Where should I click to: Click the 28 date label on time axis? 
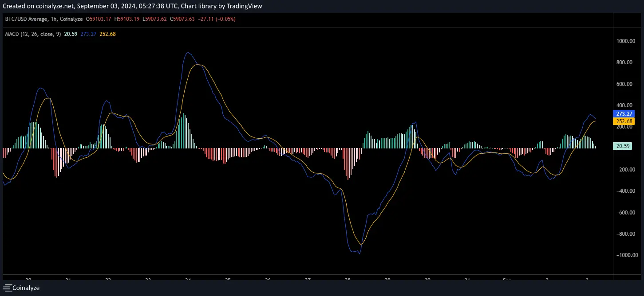coord(348,280)
